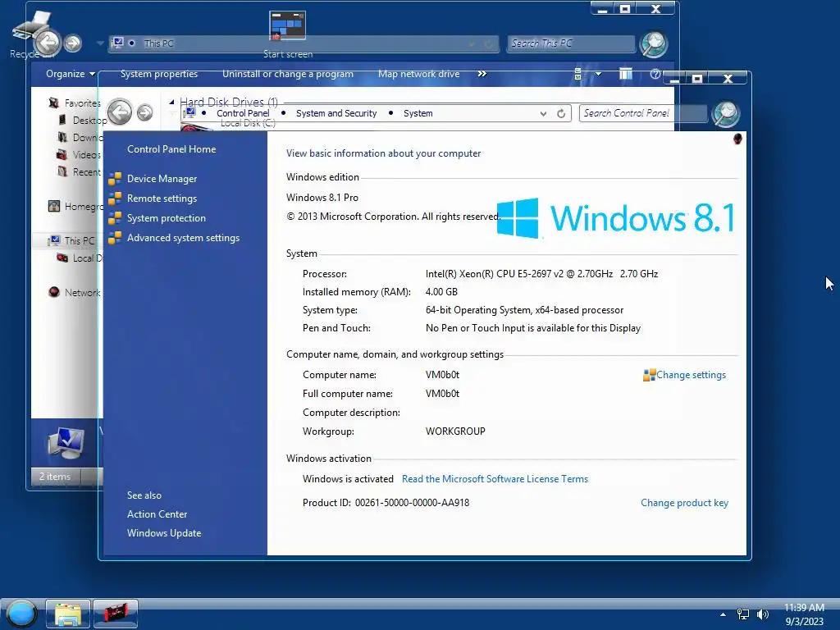Click network tray icon
Image resolution: width=840 pixels, height=630 pixels.
(743, 614)
